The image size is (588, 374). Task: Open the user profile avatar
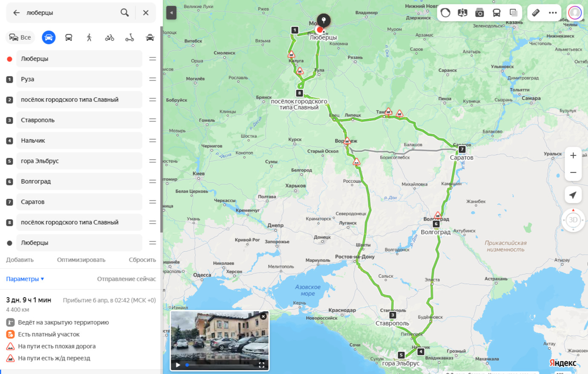(575, 13)
